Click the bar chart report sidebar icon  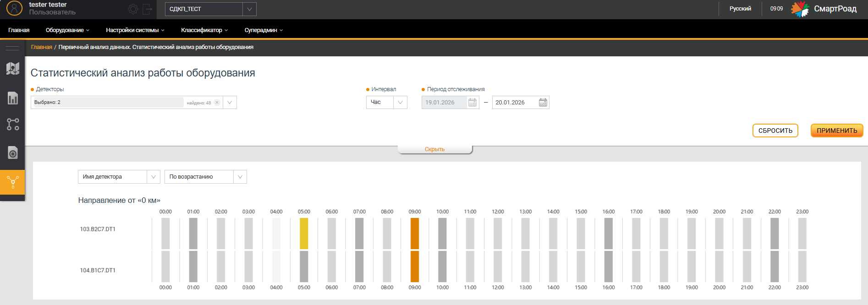pyautogui.click(x=13, y=98)
